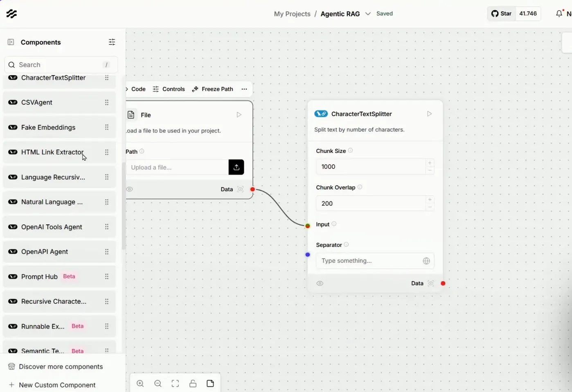Click the components Search field
Viewport: 572px width, 392px height.
61,65
